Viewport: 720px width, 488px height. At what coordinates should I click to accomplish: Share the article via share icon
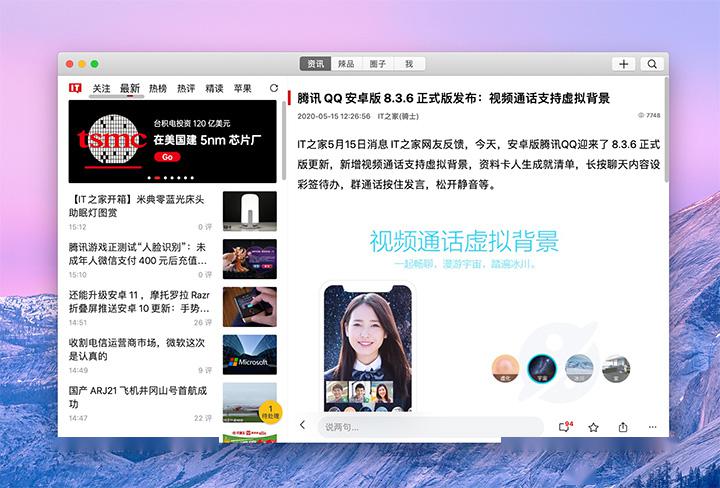(623, 427)
